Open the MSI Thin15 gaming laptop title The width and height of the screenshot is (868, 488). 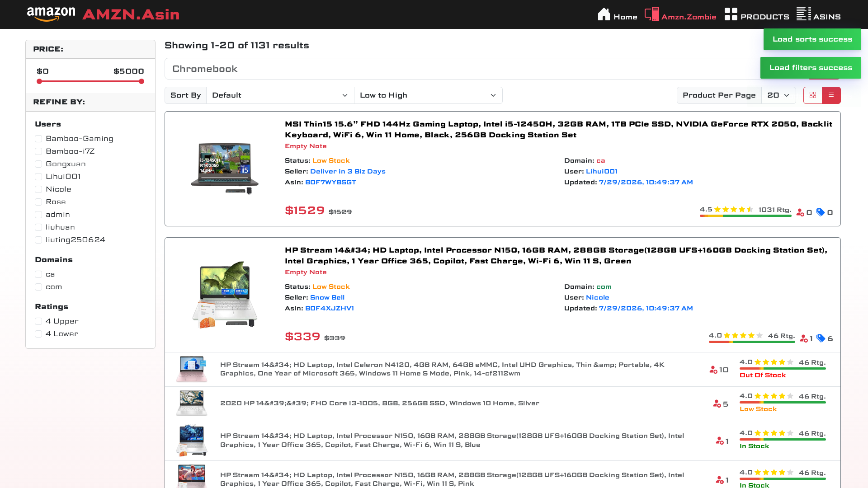[x=558, y=129]
